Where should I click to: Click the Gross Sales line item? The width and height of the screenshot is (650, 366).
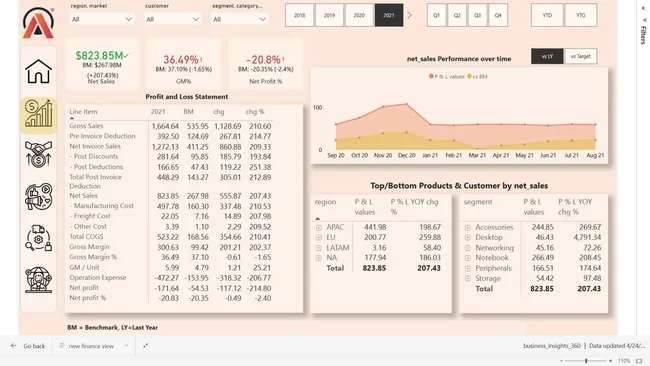pyautogui.click(x=86, y=126)
